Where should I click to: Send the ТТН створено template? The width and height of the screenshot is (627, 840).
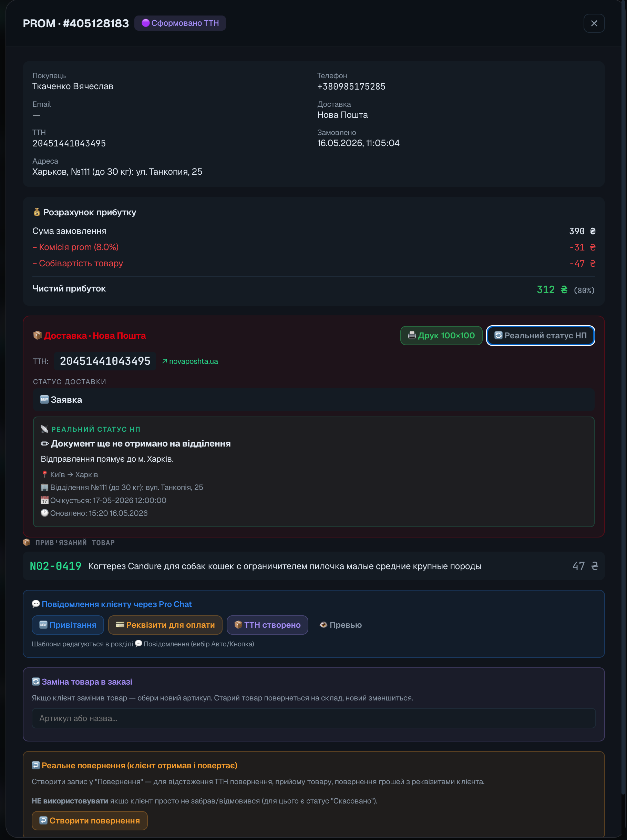coord(267,624)
